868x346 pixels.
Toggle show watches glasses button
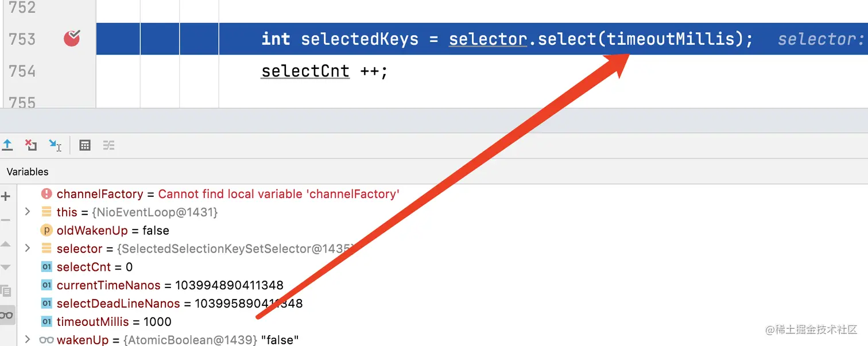(x=6, y=315)
